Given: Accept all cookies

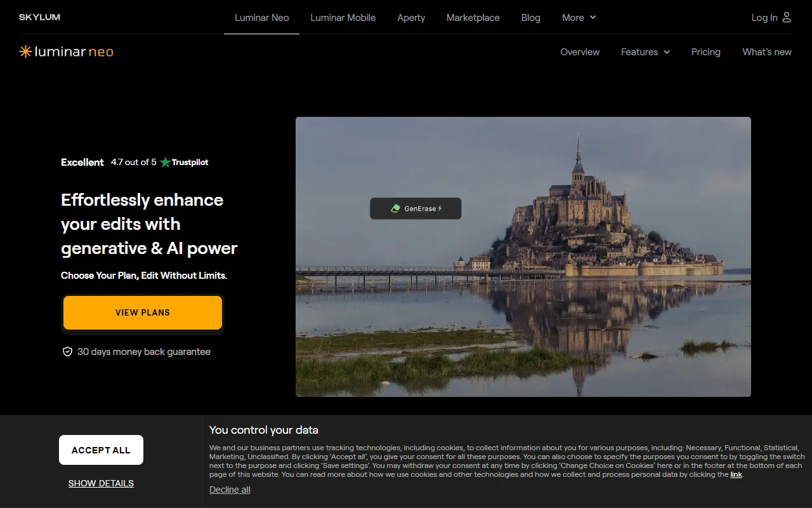Looking at the screenshot, I should tap(101, 450).
